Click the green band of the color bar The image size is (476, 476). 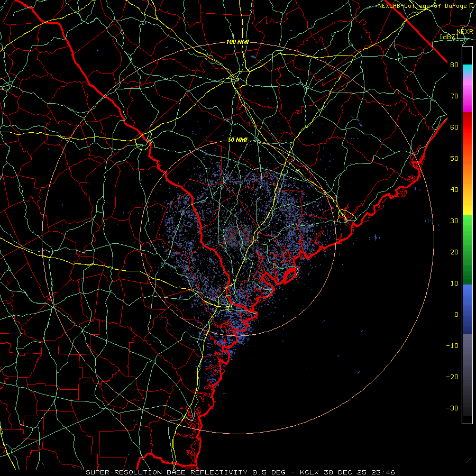pyautogui.click(x=467, y=250)
